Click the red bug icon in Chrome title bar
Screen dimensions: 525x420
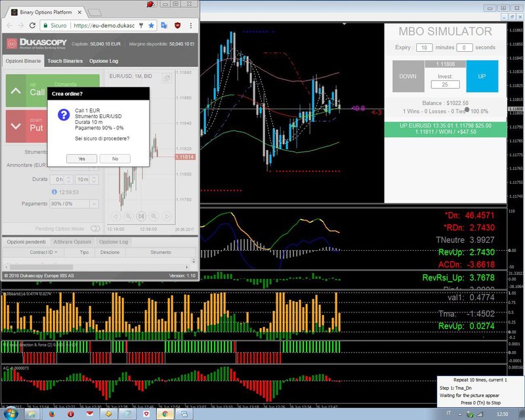(151, 4)
